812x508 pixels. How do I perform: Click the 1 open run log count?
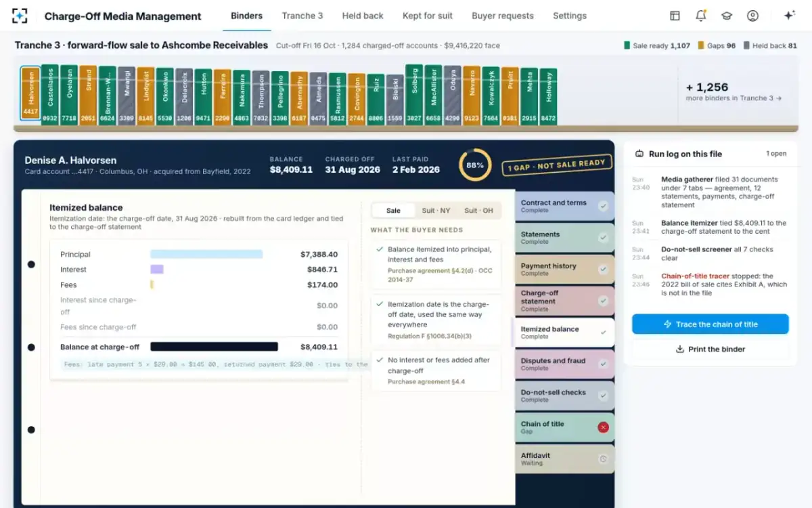[776, 154]
